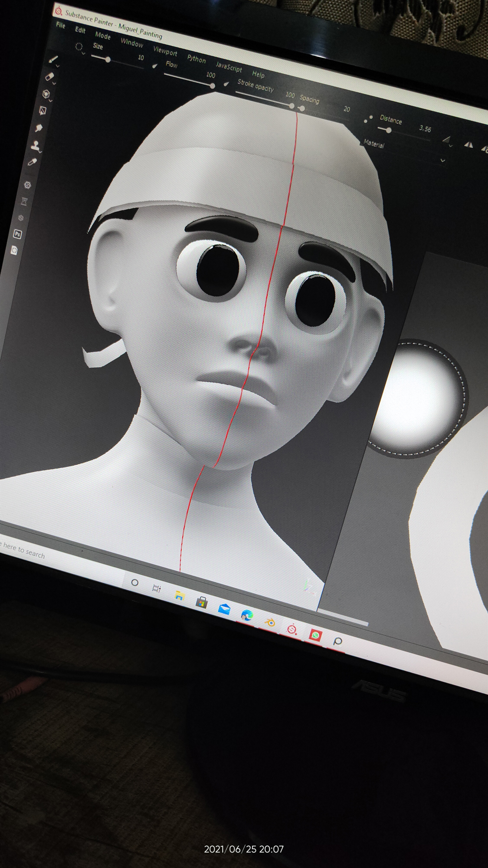
Task: Open the Mail app from the taskbar
Action: [224, 609]
